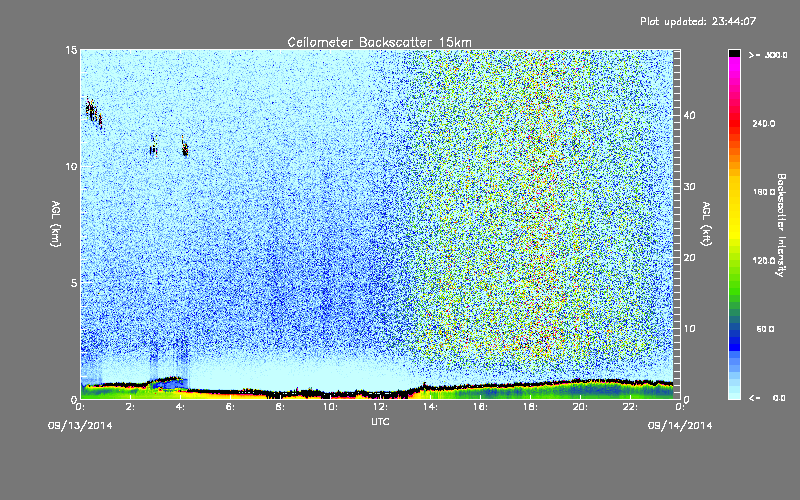The height and width of the screenshot is (500, 800).
Task: Click the cloud echo near 10.7 km around 3 UTC
Action: point(154,147)
